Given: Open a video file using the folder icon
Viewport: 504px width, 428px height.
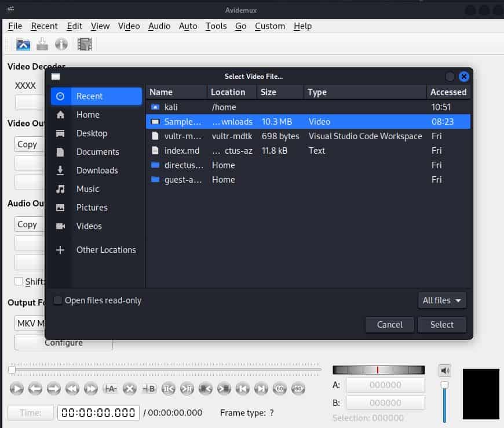Looking at the screenshot, I should 23,44.
